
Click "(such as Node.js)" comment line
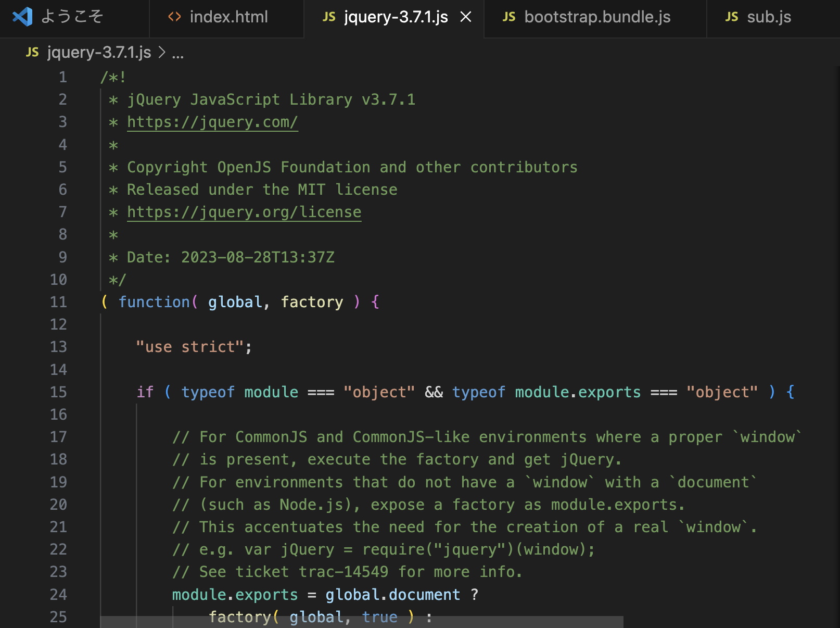(428, 505)
